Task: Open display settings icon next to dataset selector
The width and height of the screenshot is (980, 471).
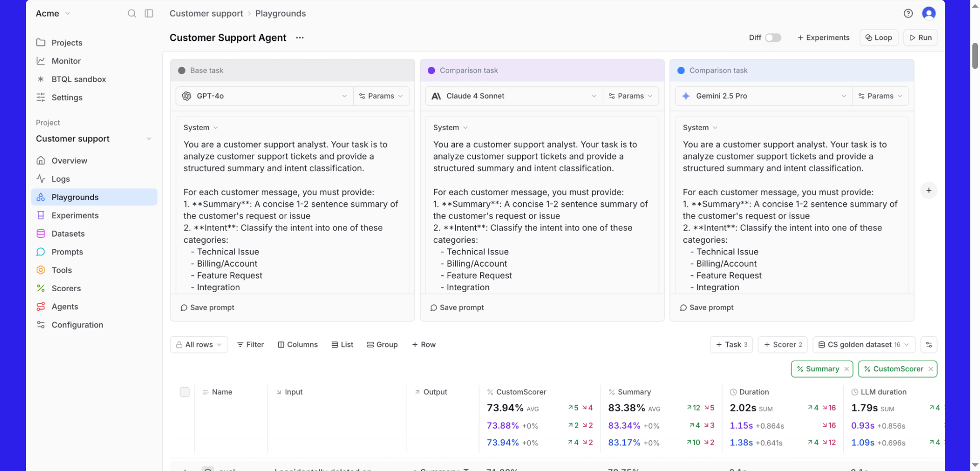Action: coord(928,345)
